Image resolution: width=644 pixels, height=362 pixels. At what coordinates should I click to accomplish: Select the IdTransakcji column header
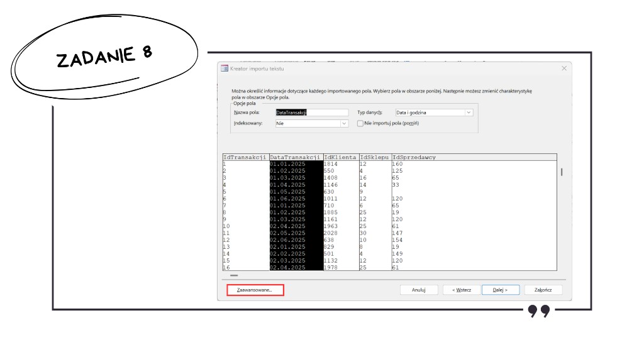point(245,157)
